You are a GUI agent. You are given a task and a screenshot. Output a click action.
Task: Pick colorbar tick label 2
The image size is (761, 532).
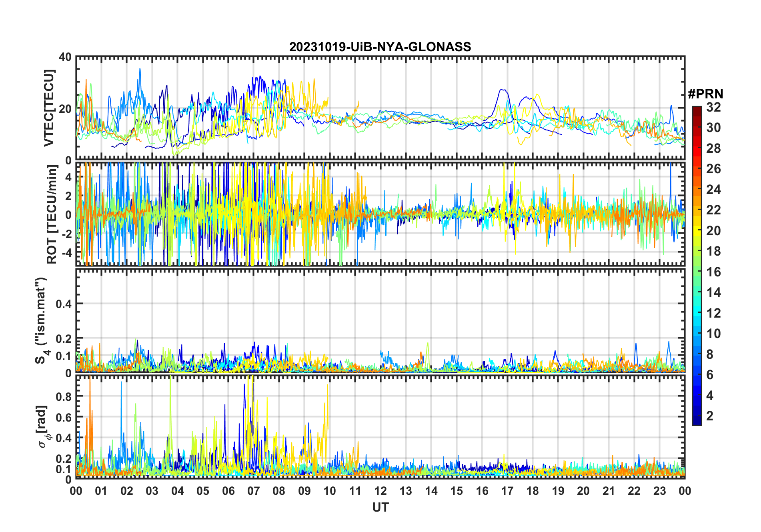pyautogui.click(x=710, y=416)
